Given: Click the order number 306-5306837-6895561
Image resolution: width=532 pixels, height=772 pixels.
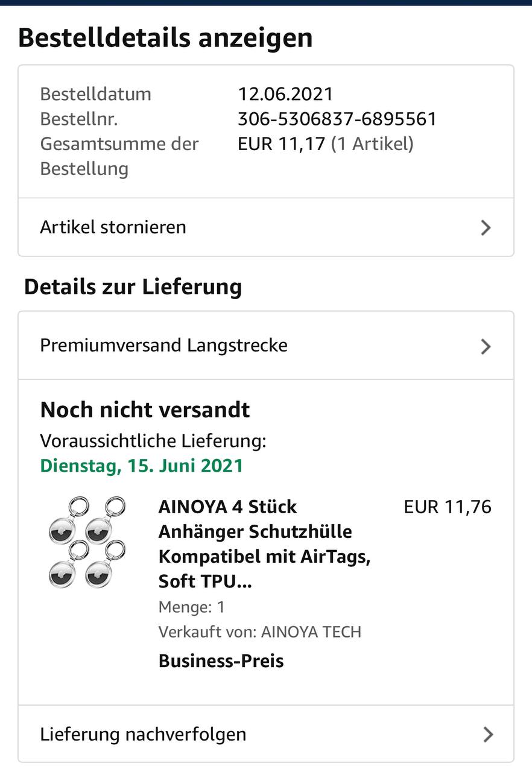Looking at the screenshot, I should click(337, 119).
